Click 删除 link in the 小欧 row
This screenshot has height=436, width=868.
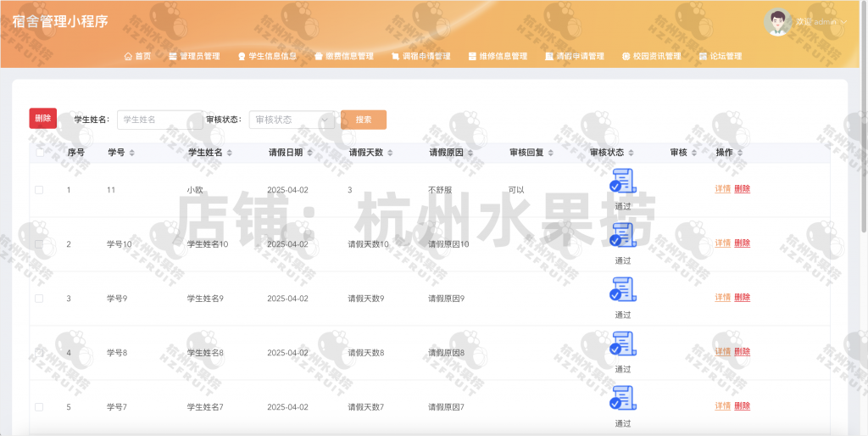point(743,189)
